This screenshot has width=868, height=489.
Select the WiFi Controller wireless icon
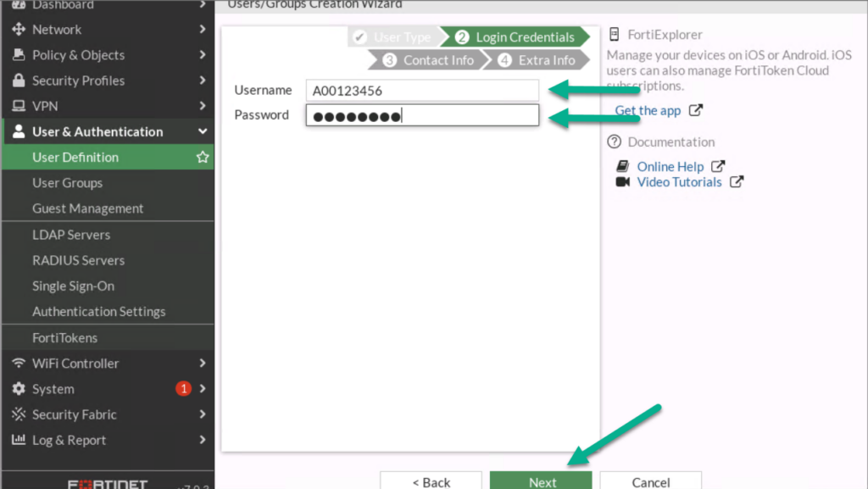[x=19, y=363]
